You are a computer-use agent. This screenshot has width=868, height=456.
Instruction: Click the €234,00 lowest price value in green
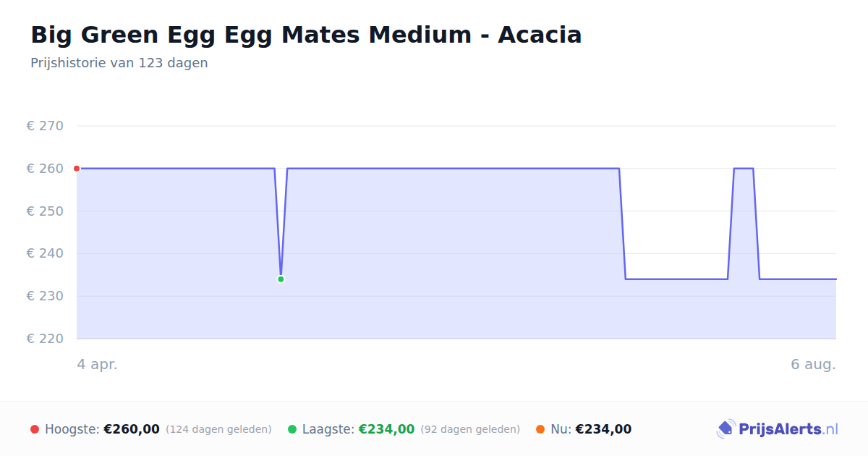tap(386, 429)
